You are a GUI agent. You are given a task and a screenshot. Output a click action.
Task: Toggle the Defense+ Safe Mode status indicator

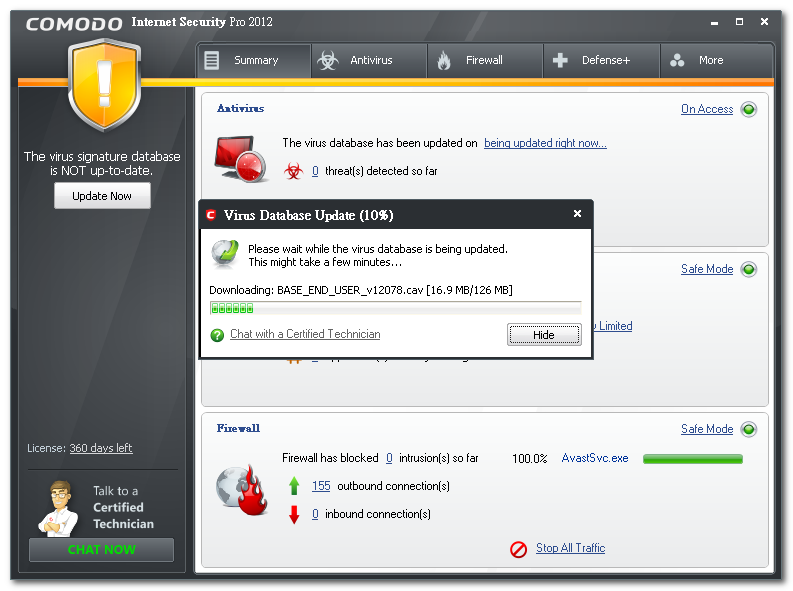point(749,270)
